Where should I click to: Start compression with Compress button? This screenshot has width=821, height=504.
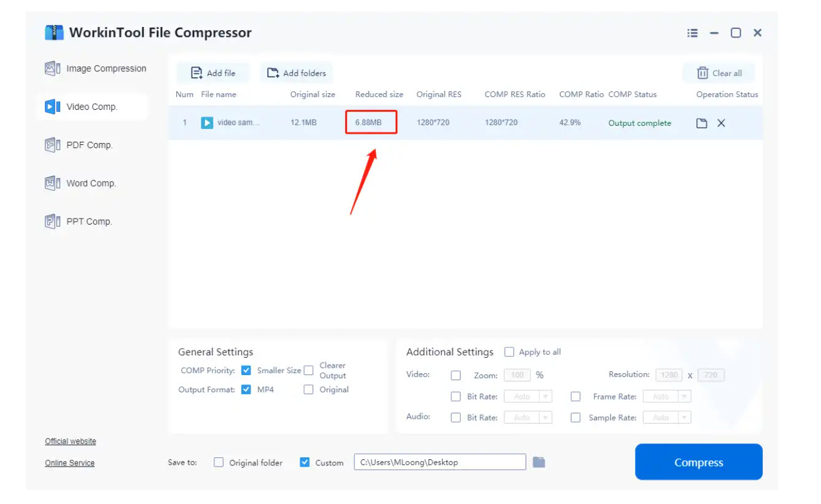coord(699,462)
